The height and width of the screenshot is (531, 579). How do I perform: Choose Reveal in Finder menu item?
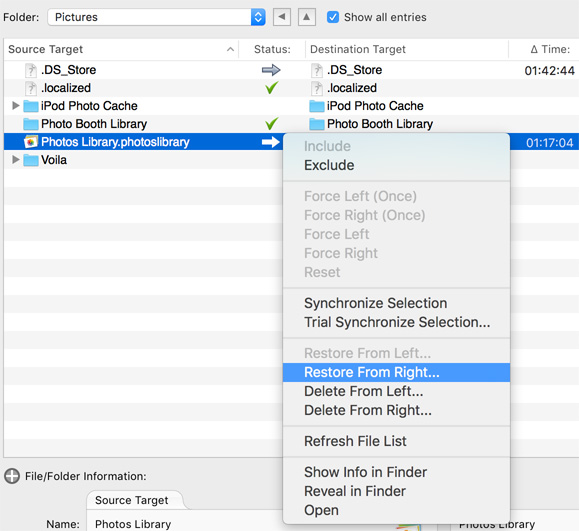[x=396, y=491]
